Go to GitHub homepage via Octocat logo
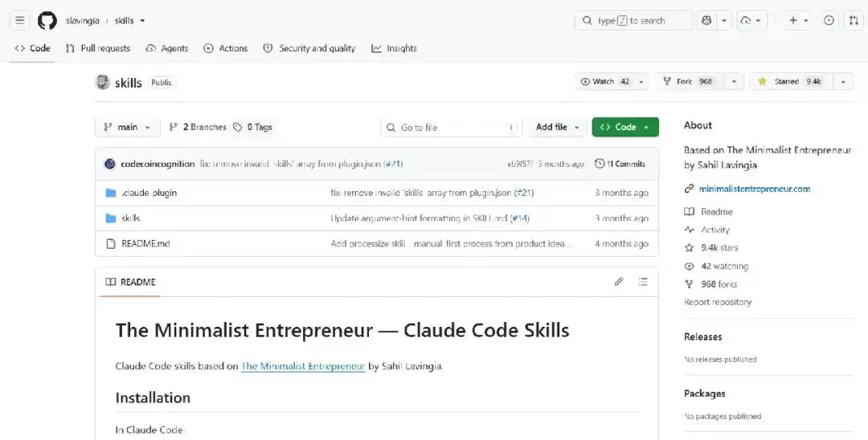Screen dimensions: 868x440 tap(47, 20)
